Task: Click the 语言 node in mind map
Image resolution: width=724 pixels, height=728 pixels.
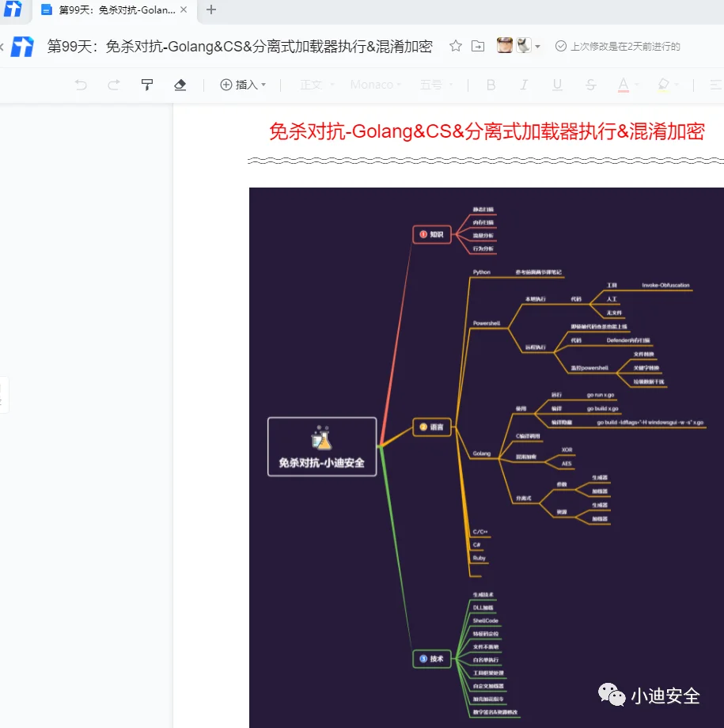Action: tap(432, 427)
